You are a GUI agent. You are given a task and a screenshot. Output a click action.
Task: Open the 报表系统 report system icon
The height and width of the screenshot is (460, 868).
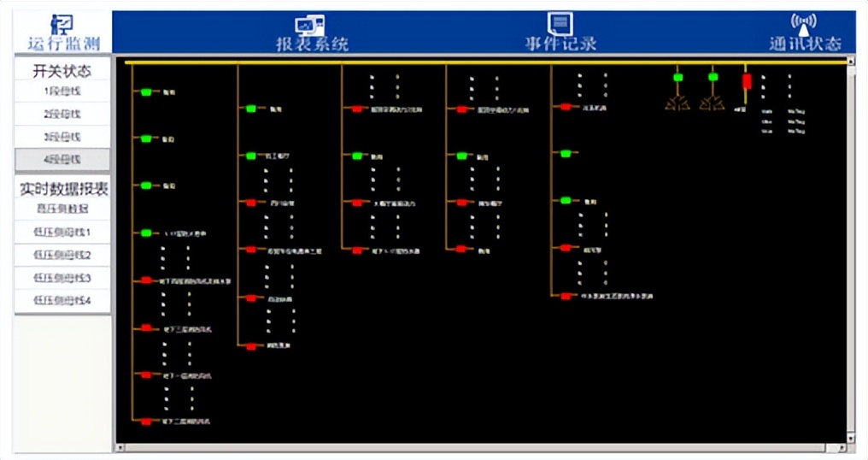[311, 25]
